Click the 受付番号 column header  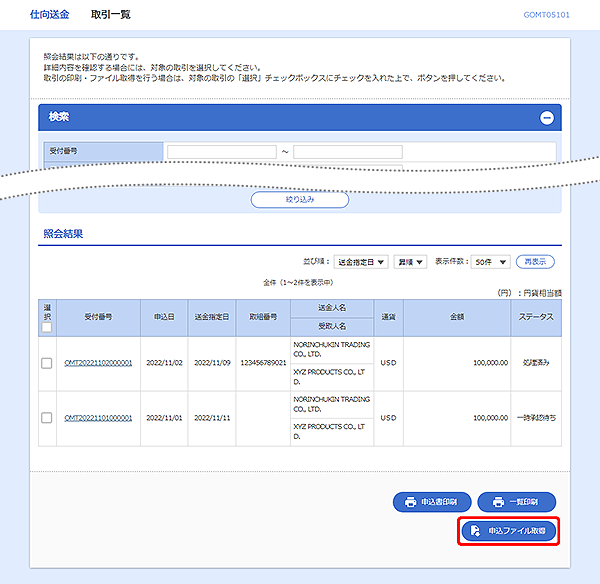[98, 317]
